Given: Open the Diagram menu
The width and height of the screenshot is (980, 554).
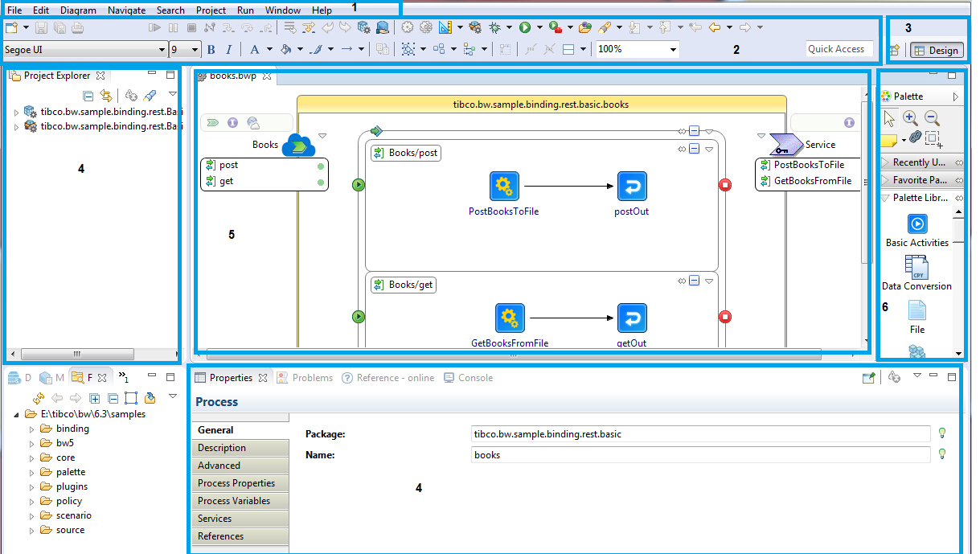Looking at the screenshot, I should point(78,10).
